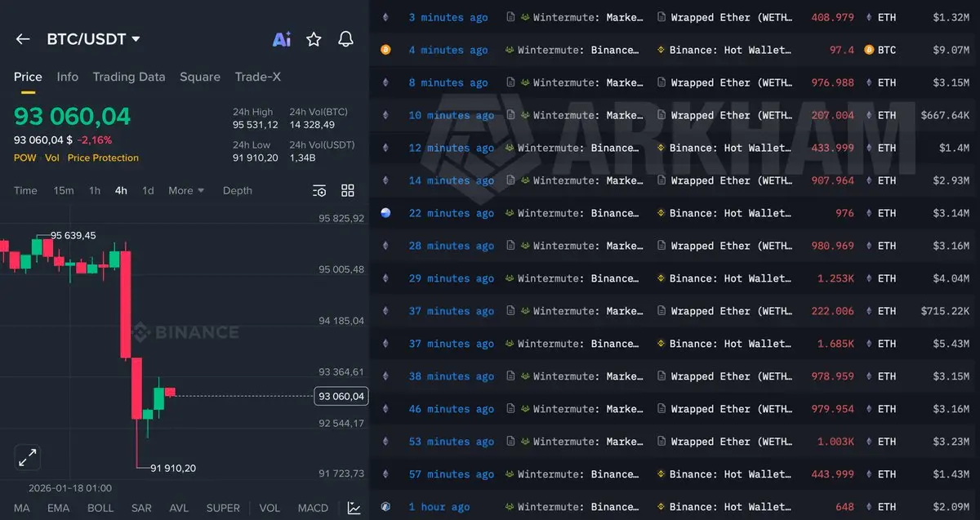The image size is (980, 520).
Task: Click the contract document icon in 3 minutes ago row
Action: [x=510, y=17]
